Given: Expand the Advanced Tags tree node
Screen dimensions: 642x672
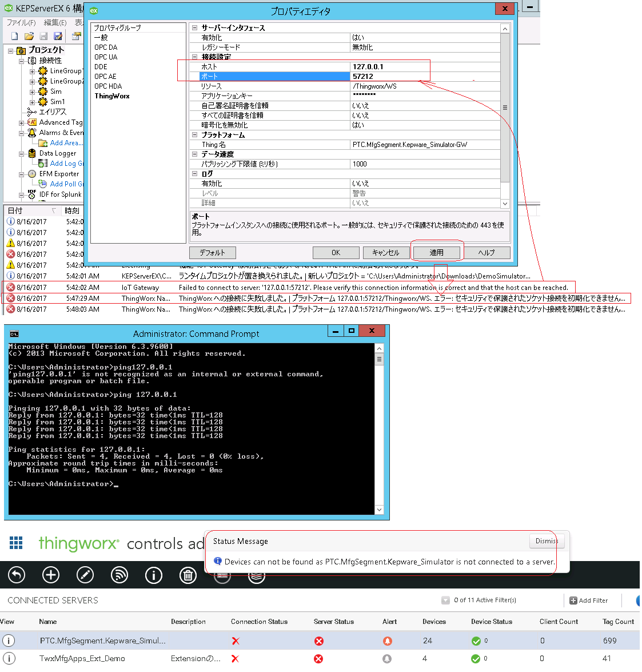Looking at the screenshot, I should pyautogui.click(x=21, y=122).
